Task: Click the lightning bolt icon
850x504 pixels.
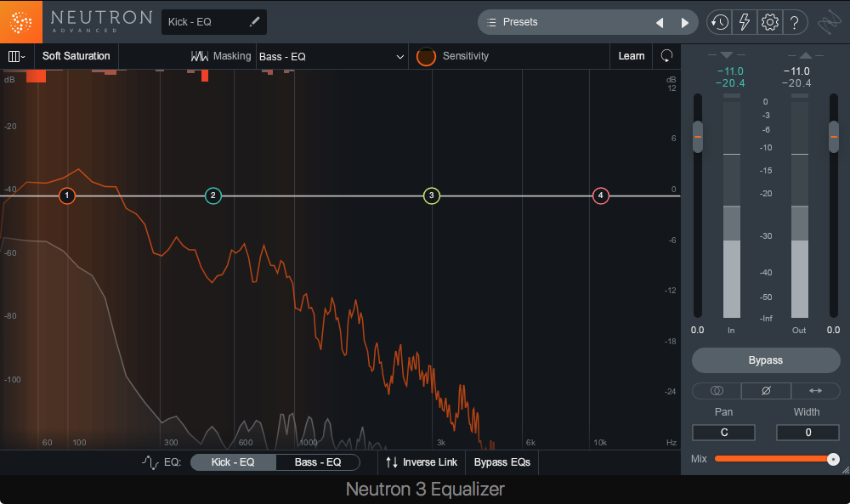Action: coord(745,22)
